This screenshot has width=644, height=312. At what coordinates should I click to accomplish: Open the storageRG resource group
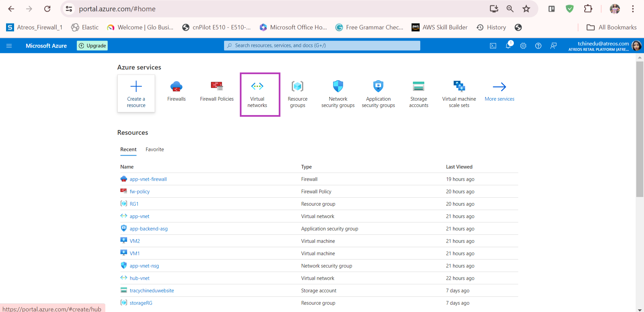click(141, 303)
